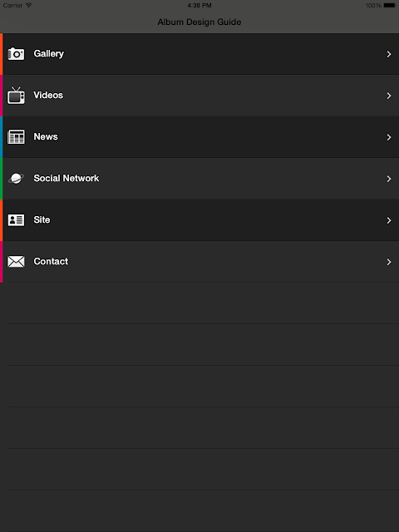The image size is (399, 532).
Task: Open the Gallery menu item
Action: click(201, 54)
